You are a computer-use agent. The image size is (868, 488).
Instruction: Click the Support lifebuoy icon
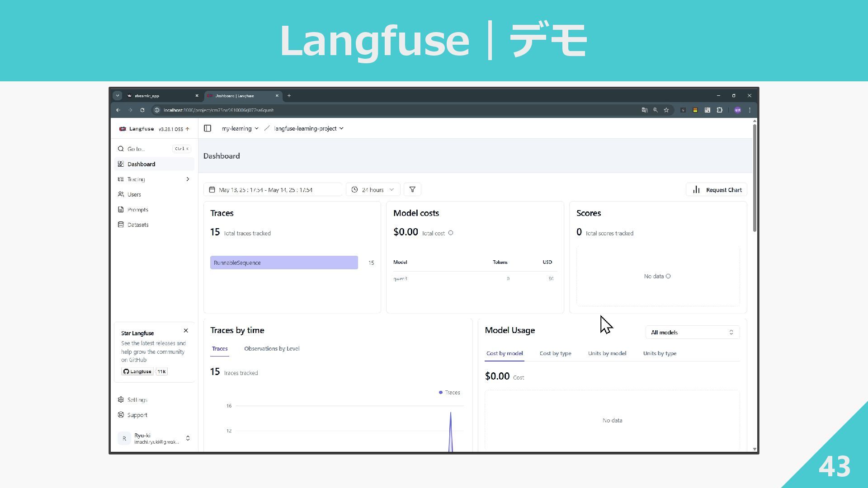tap(121, 415)
